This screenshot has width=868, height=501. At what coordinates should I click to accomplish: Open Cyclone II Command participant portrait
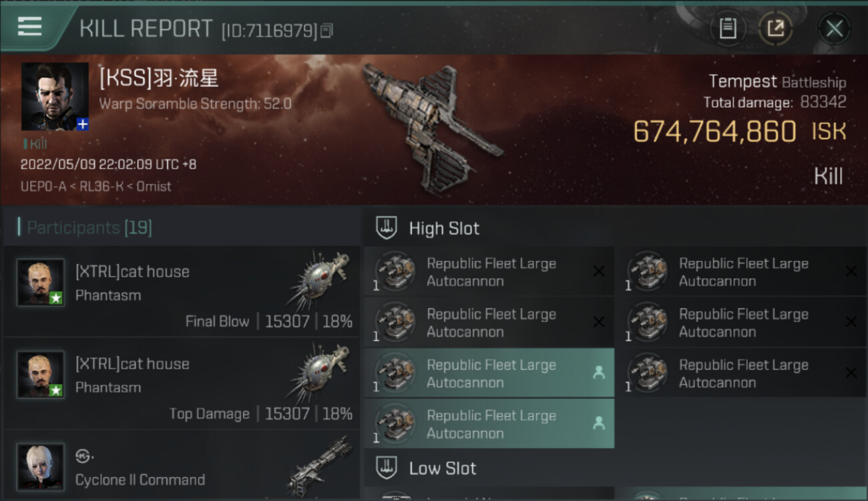click(x=41, y=466)
